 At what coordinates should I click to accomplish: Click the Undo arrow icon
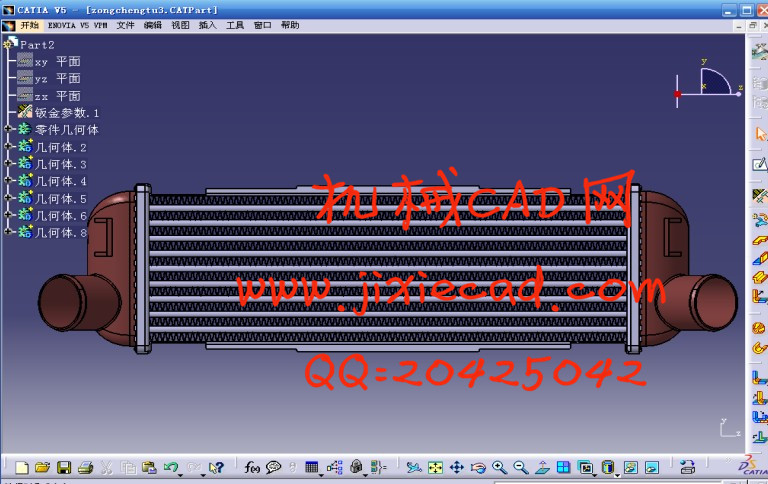point(170,467)
